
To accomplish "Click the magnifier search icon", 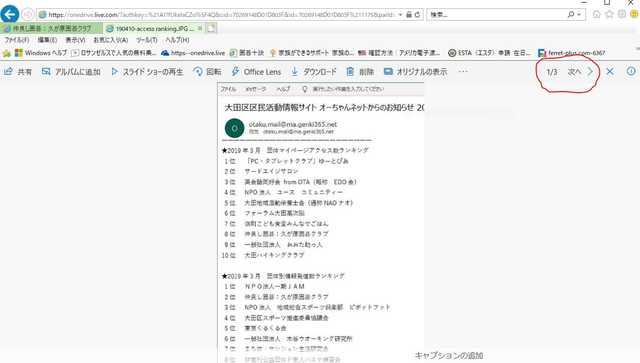I will coord(571,15).
